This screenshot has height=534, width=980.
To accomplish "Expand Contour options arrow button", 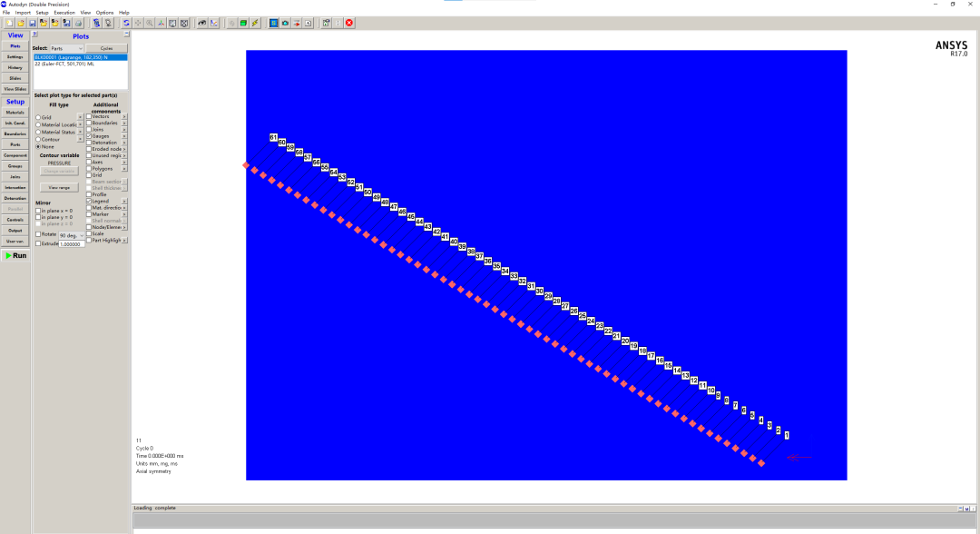I will (x=80, y=140).
